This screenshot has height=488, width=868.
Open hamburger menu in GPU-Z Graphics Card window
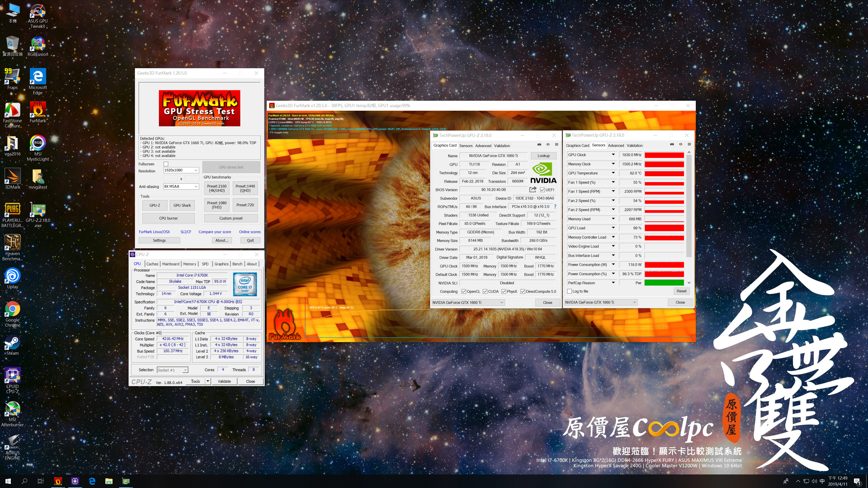[x=557, y=145]
